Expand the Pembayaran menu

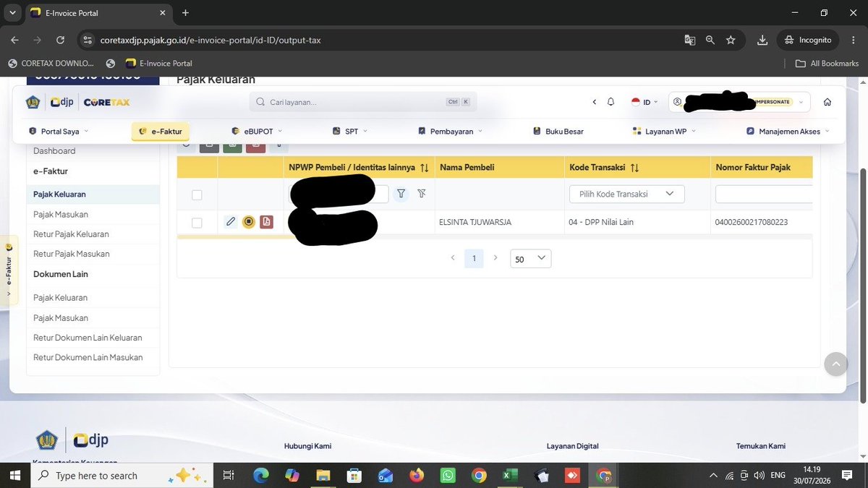[451, 132]
